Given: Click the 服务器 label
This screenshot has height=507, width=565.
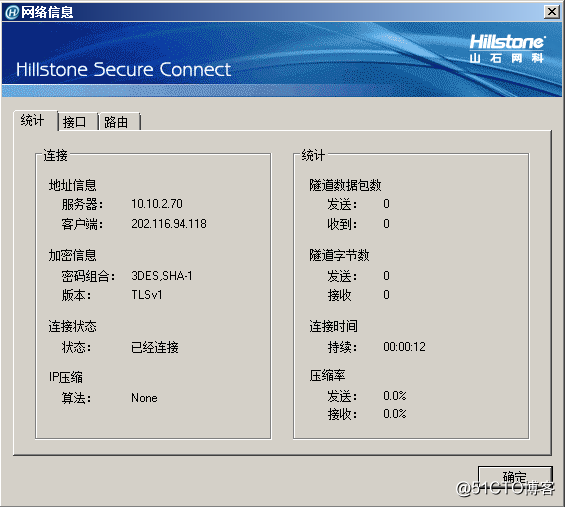Looking at the screenshot, I should click(x=82, y=204).
